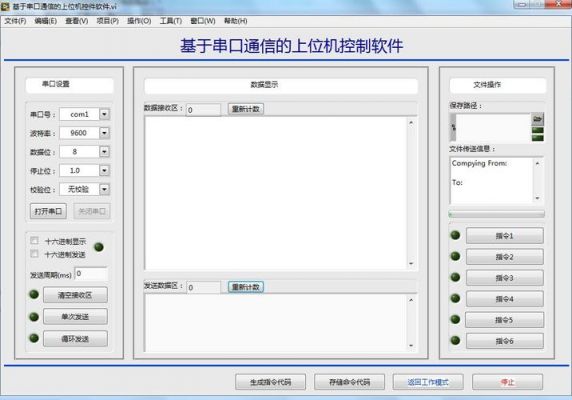Open the 项目(P) menu

108,21
